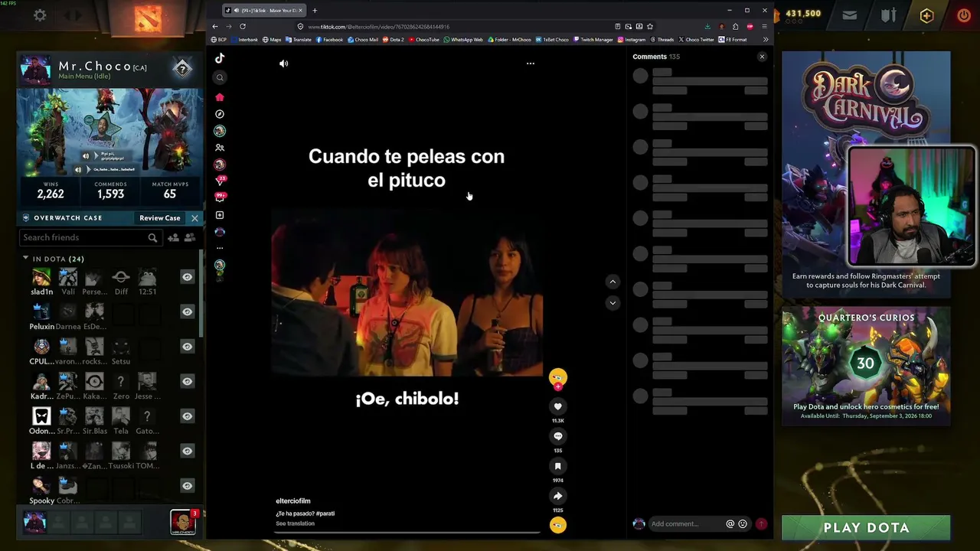Open TikTok activity icon with 23 badge
This screenshot has width=980, height=551.
tap(220, 181)
